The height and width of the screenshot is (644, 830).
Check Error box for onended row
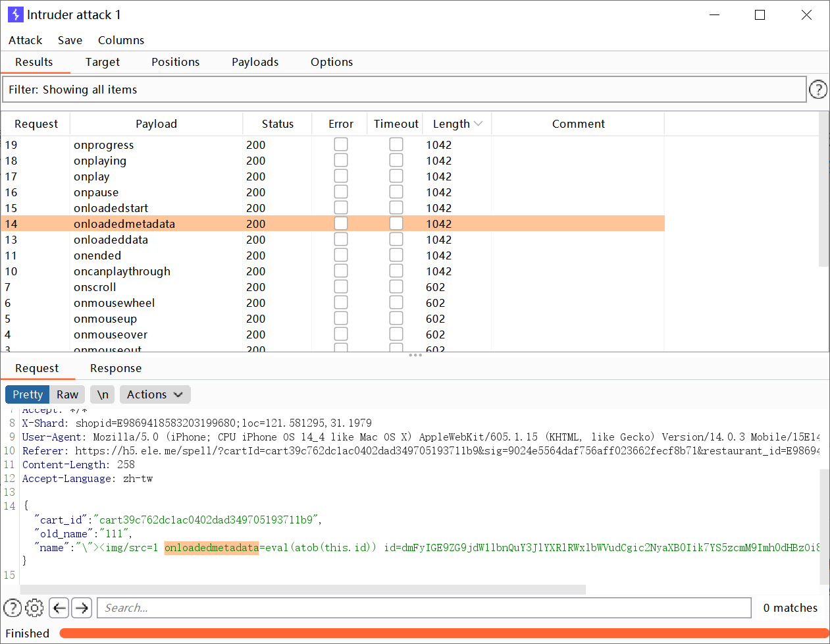340,255
